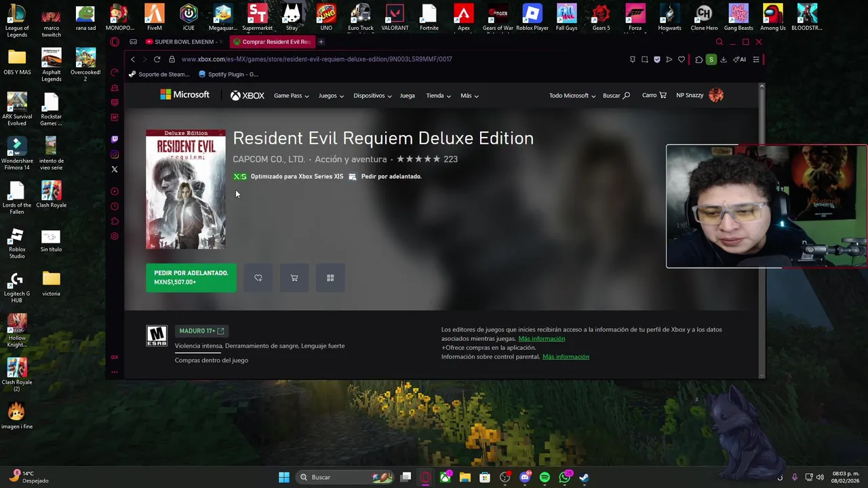This screenshot has width=868, height=488.
Task: Open the Windows Start menu
Action: [284, 477]
